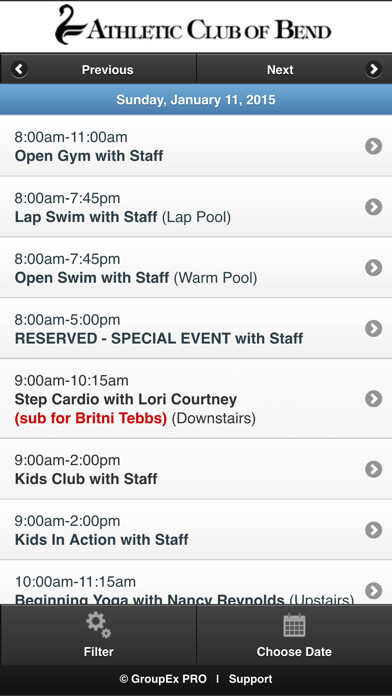Expand the Kids In Action chevron
This screenshot has width=392, height=696.
click(373, 530)
